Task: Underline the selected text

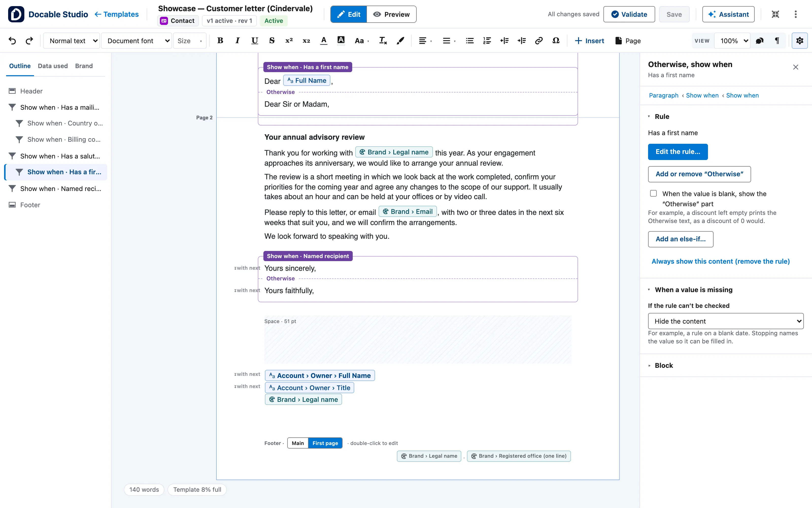Action: (255, 41)
